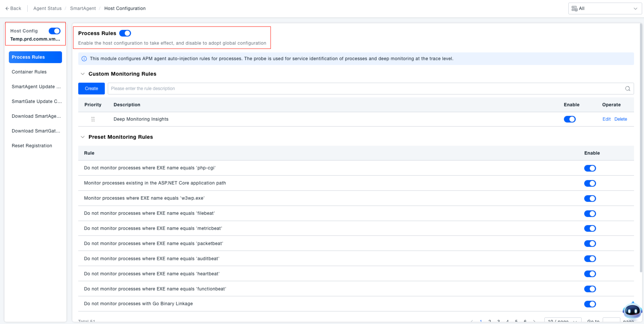The image size is (644, 324).
Task: Click the search magnifier icon in rule field
Action: click(x=627, y=89)
